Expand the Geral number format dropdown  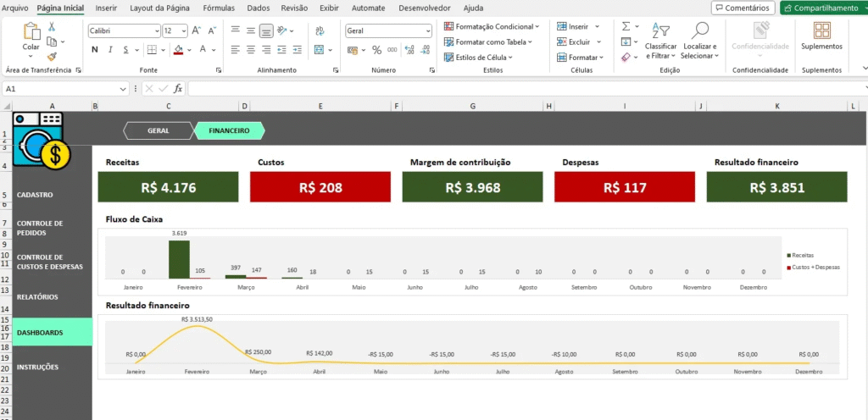click(427, 30)
